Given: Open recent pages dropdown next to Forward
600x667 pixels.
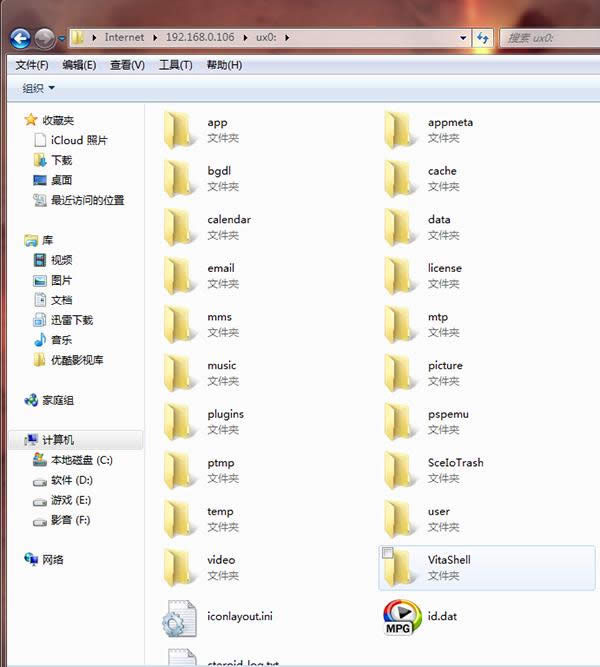Looking at the screenshot, I should pyautogui.click(x=62, y=39).
